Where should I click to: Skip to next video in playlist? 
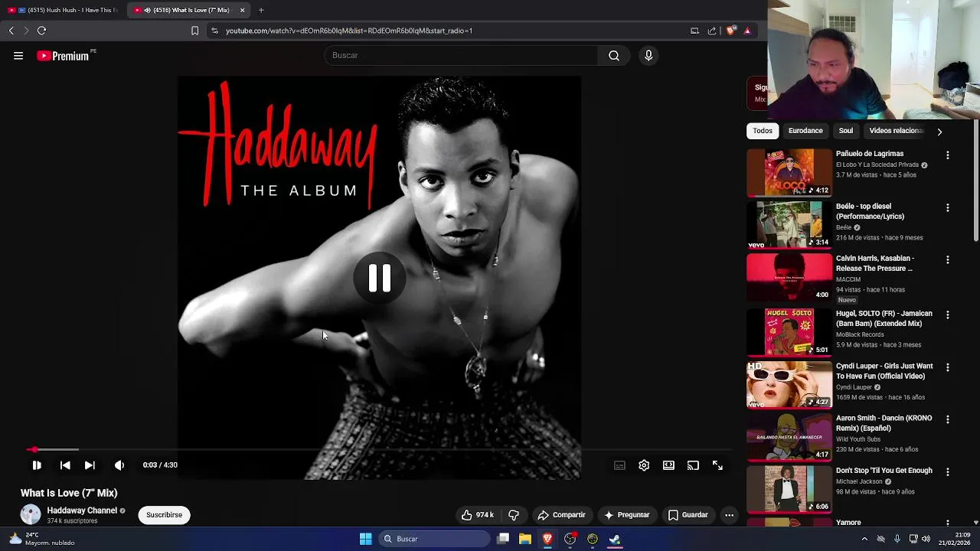(x=90, y=465)
